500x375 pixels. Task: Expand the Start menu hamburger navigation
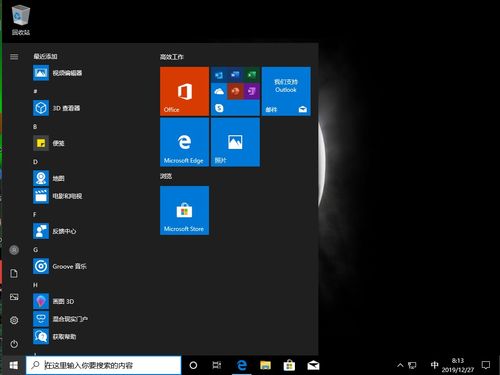coord(14,57)
